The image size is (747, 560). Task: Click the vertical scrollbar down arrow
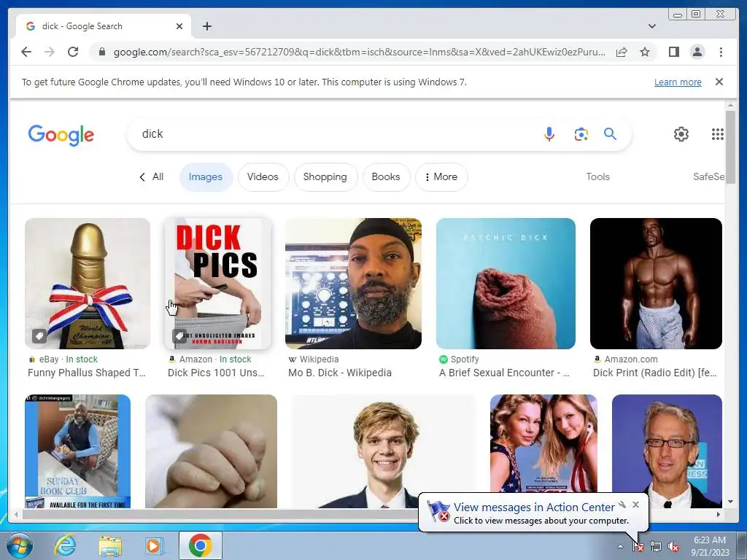click(x=730, y=502)
